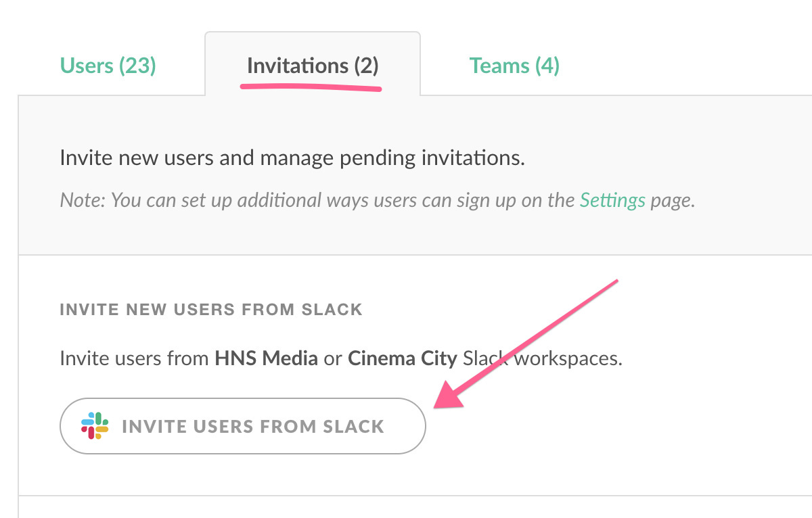Click the 'You can set up' note text
Image resolution: width=812 pixels, height=518 pixels.
157,200
